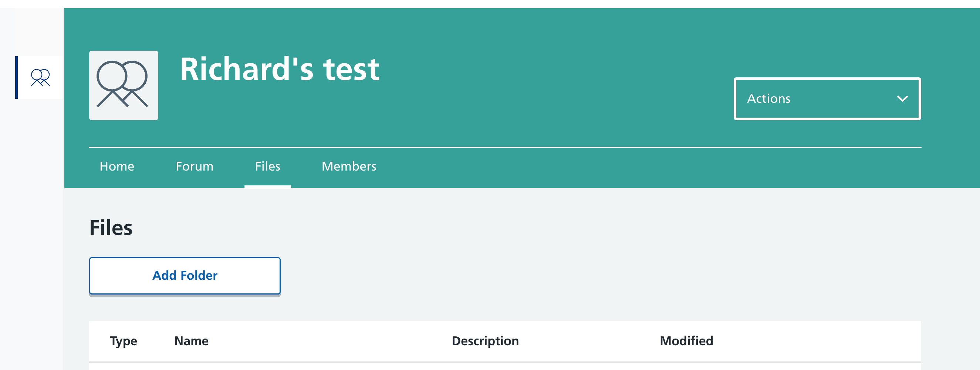Click the Richard's test group avatar image
980x370 pixels.
click(124, 85)
